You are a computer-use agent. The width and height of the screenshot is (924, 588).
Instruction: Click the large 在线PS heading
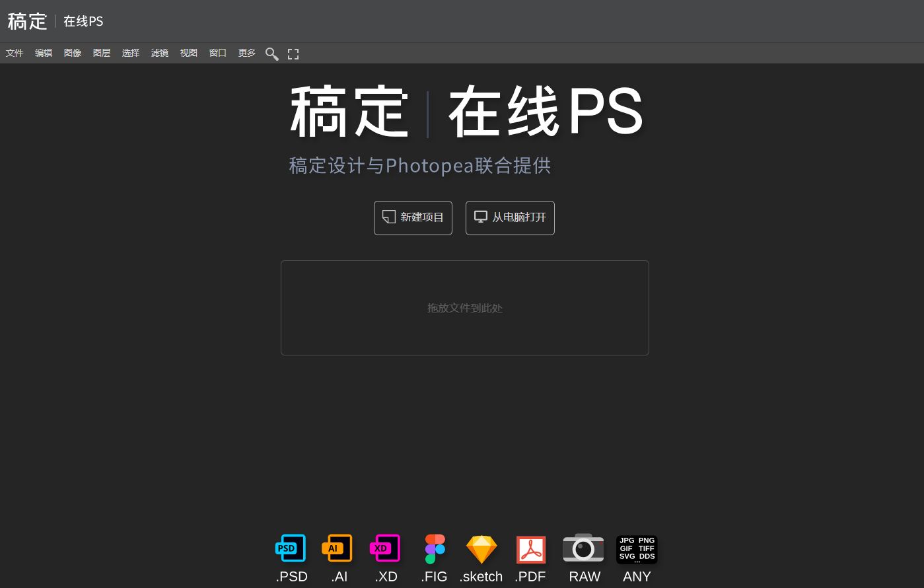(546, 112)
